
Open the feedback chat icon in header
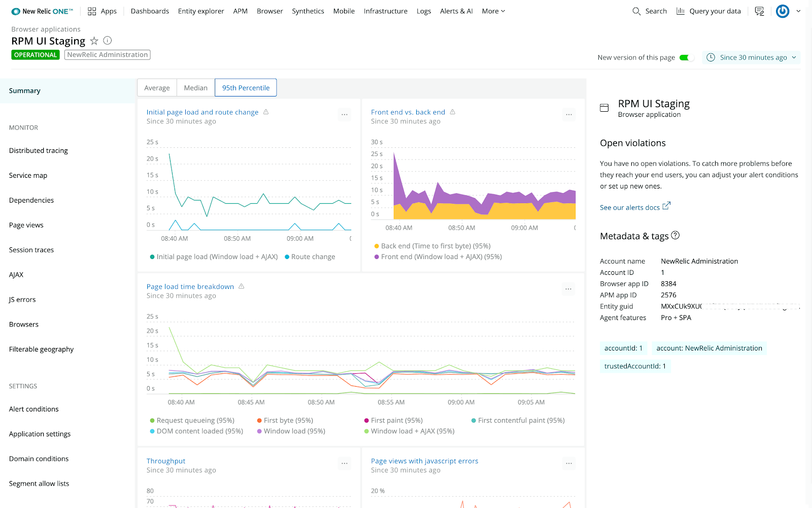[x=759, y=11]
